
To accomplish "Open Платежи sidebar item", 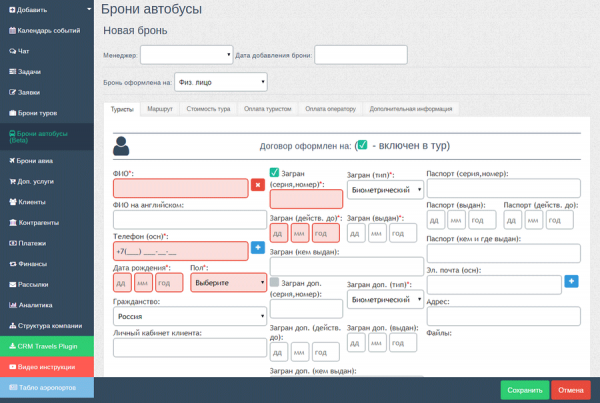I will [47, 243].
